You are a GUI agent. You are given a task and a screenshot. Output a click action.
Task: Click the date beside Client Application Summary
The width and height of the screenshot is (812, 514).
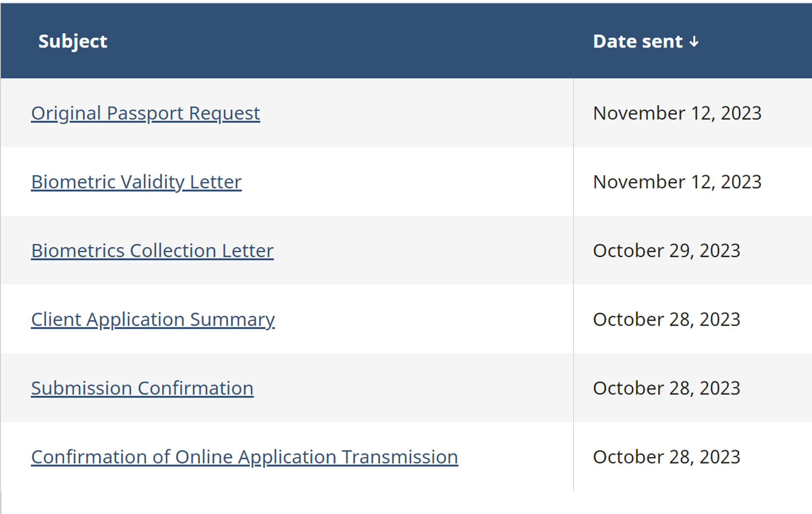(x=666, y=320)
